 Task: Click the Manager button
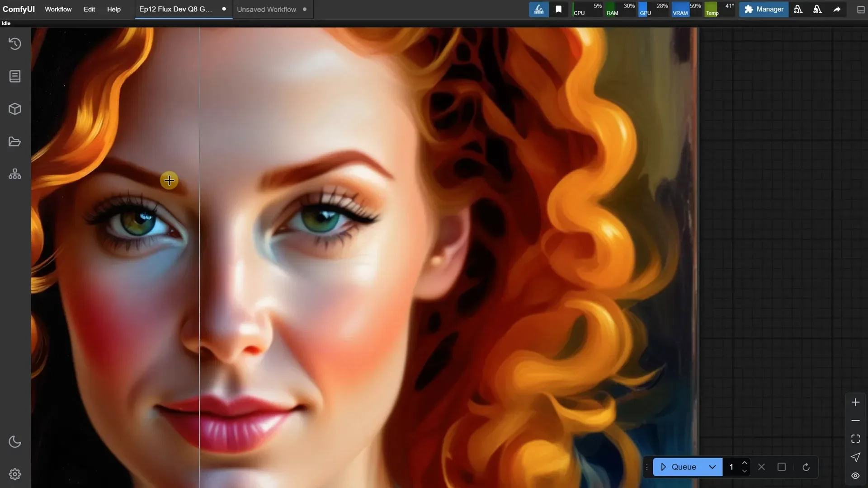tap(764, 9)
